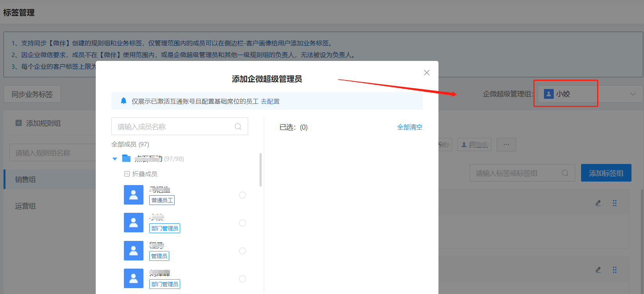Screen dimensions: 644x294
Task: Select the first 部门管理员 member's radio button
Action: point(242,223)
